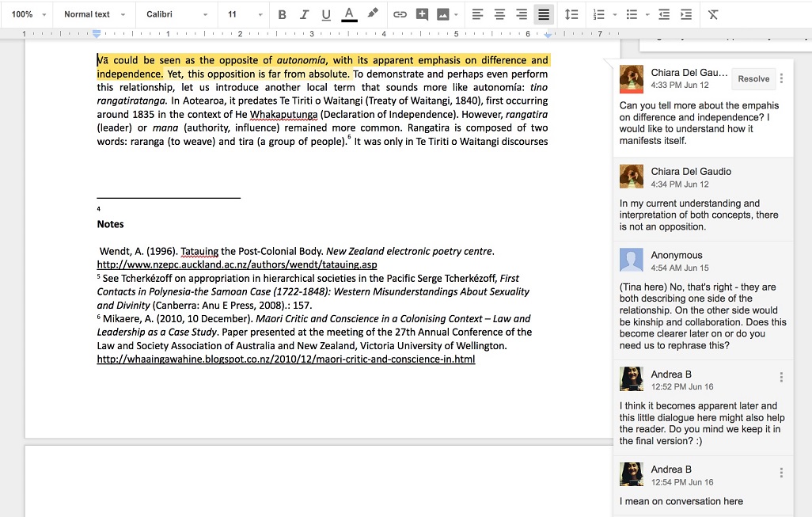Center-align the paragraph
This screenshot has width=812, height=517.
point(499,14)
